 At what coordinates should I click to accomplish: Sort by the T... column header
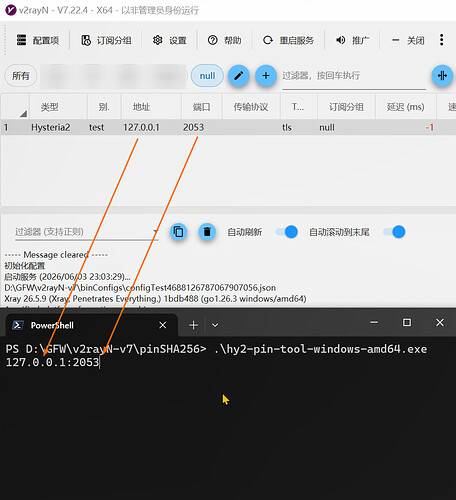coord(298,107)
